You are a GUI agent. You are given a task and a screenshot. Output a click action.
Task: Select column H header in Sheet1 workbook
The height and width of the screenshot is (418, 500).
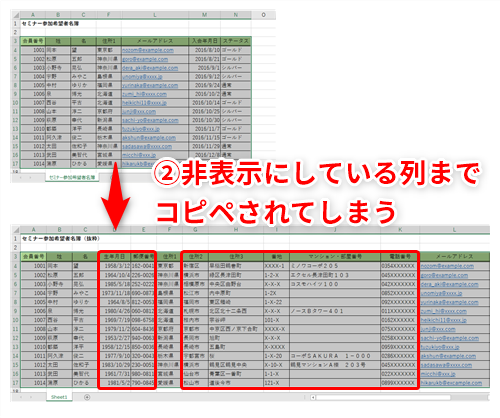[236, 229]
